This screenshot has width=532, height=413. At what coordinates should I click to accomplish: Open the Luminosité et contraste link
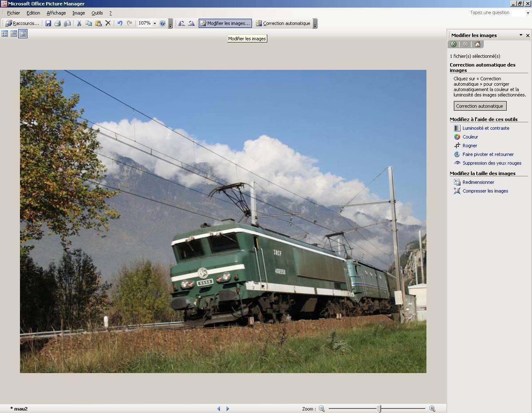485,128
